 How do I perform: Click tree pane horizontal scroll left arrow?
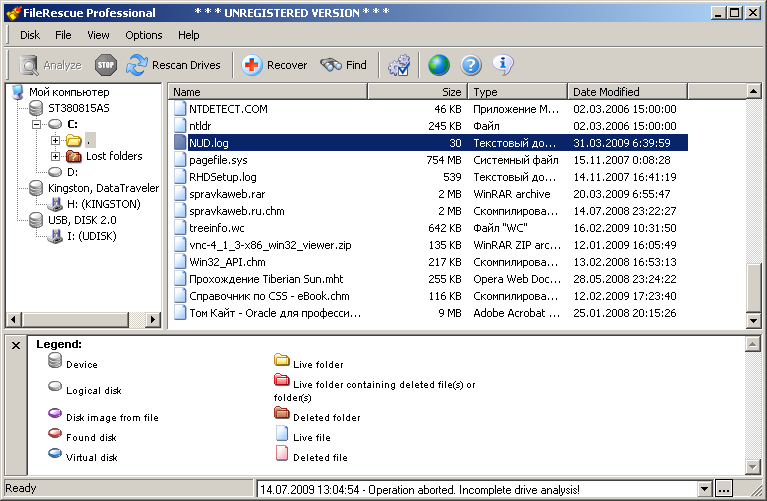pyautogui.click(x=13, y=319)
